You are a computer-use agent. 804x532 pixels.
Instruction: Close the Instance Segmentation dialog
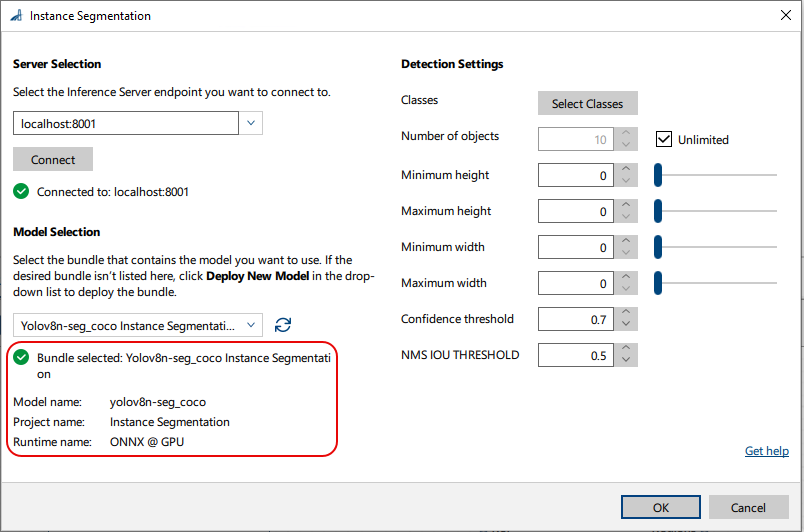786,15
